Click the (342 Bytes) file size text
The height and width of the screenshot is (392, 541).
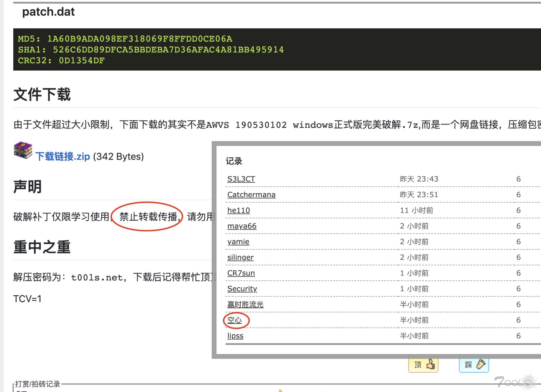[x=119, y=156]
